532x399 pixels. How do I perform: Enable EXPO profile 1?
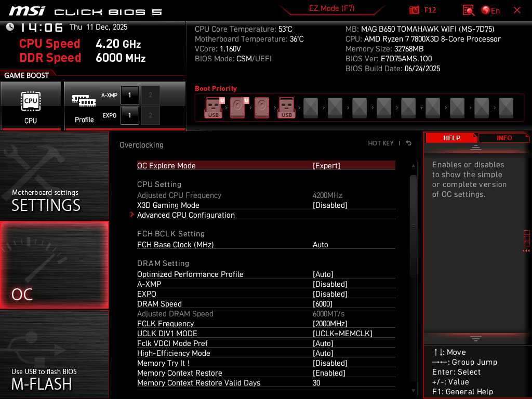[129, 115]
